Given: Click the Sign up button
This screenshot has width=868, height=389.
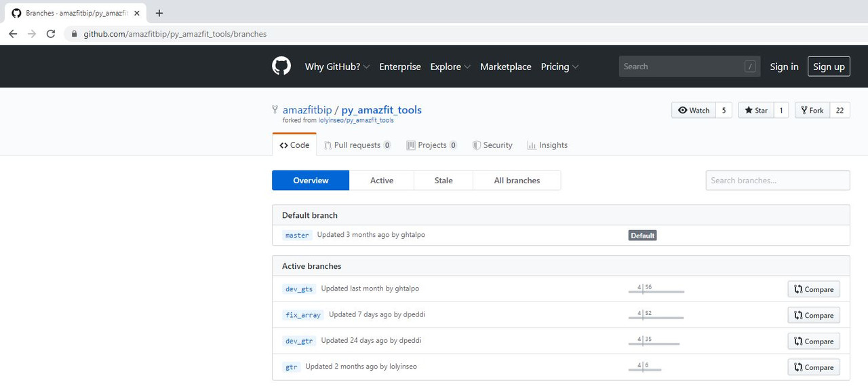Looking at the screenshot, I should (829, 67).
